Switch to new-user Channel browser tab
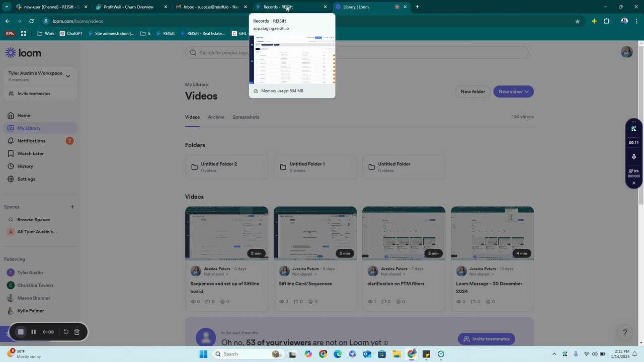 [51, 7]
